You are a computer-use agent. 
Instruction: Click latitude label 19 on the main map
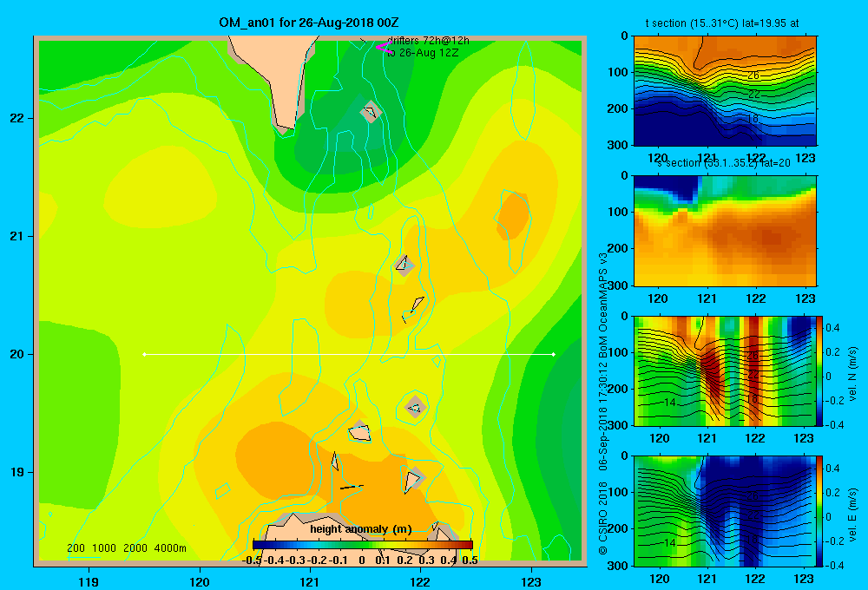pos(16,472)
